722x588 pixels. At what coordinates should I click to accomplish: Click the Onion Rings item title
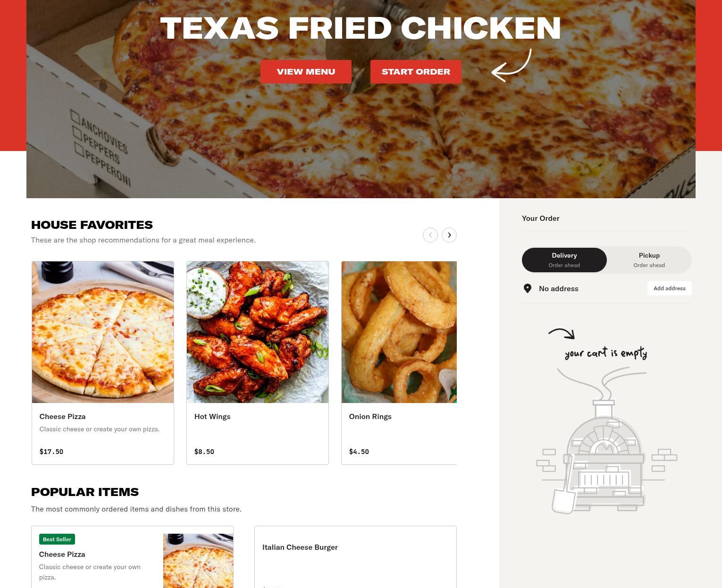370,416
